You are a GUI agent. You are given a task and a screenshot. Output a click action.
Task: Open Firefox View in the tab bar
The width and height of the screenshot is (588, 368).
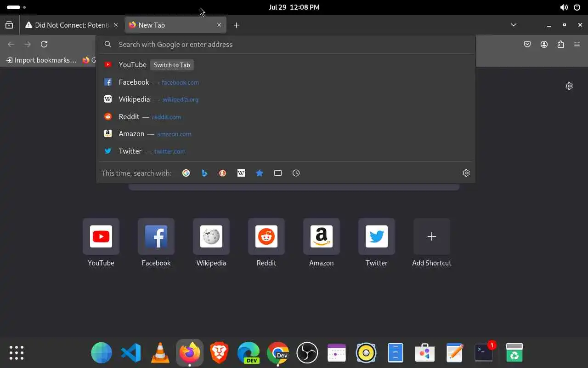(x=9, y=25)
